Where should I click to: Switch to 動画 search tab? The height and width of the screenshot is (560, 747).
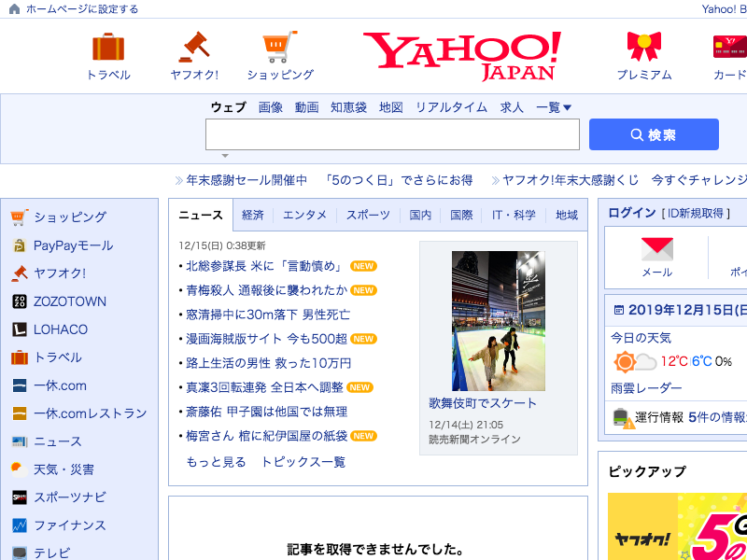[306, 107]
